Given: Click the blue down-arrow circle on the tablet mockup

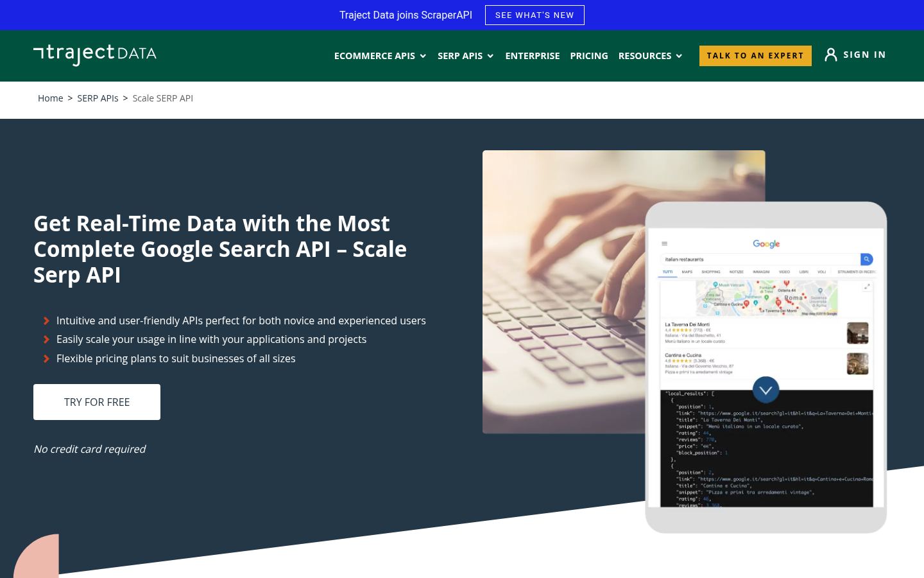Looking at the screenshot, I should 766,390.
